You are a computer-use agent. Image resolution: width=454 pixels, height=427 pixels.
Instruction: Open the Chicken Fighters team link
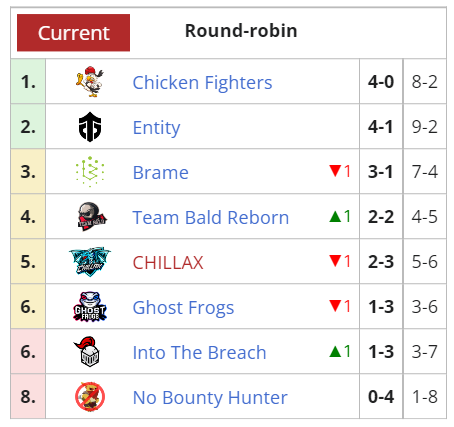[x=202, y=82]
